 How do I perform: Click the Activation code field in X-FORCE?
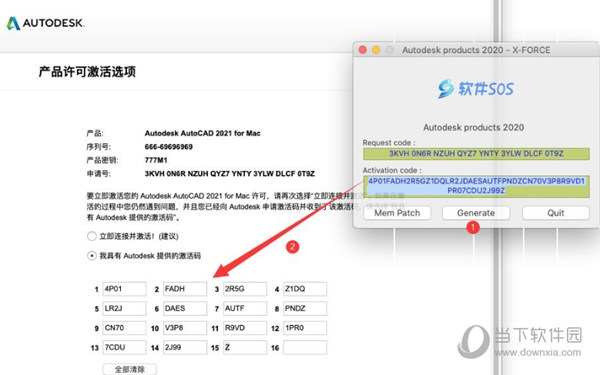click(476, 186)
